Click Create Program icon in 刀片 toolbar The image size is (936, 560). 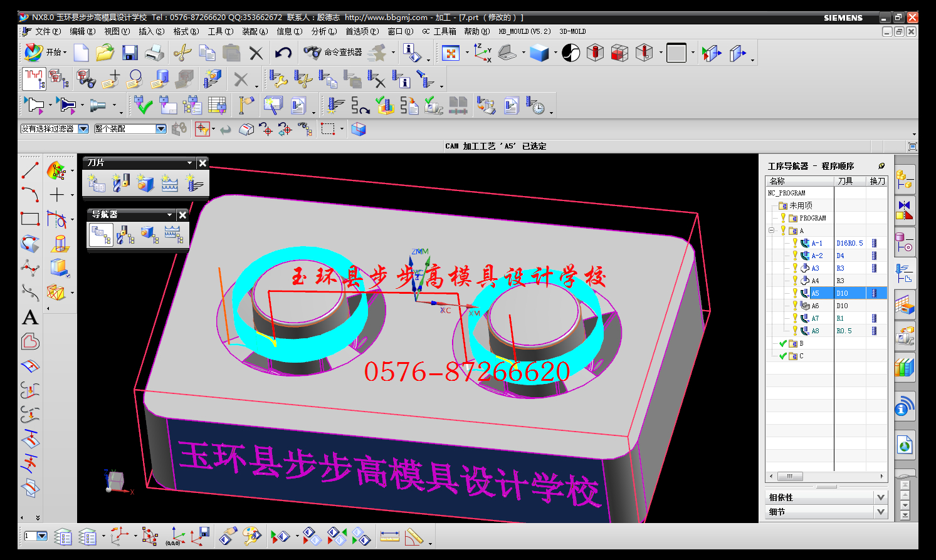click(97, 183)
